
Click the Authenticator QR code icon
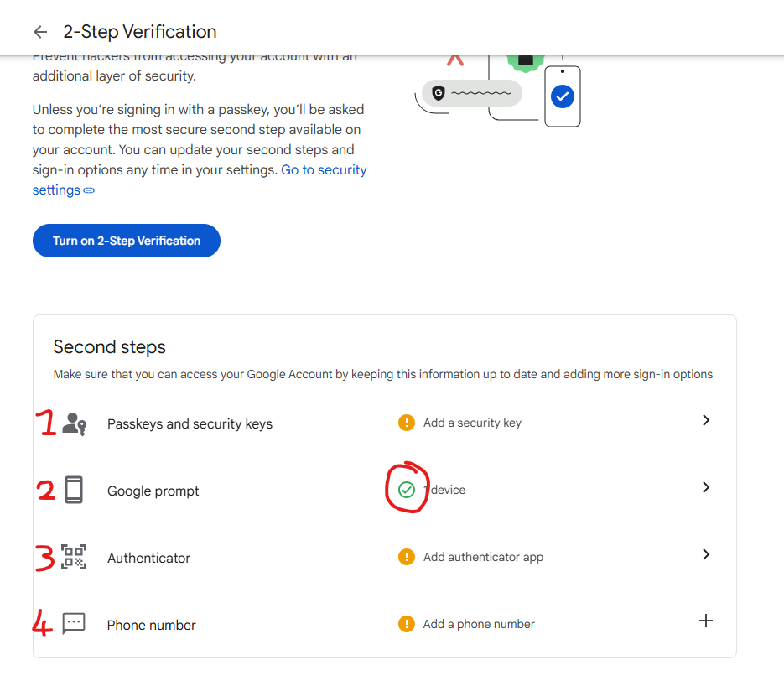(x=74, y=557)
